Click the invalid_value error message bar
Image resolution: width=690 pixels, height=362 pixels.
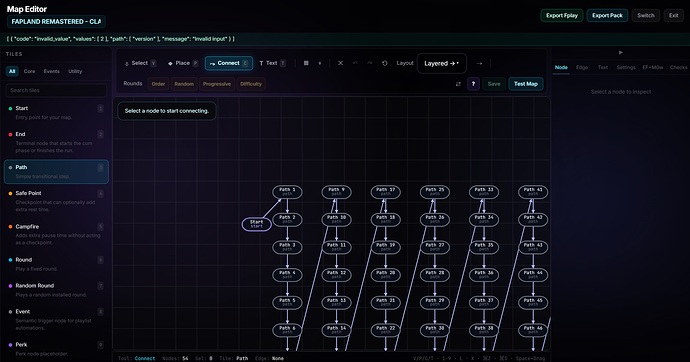(x=345, y=39)
